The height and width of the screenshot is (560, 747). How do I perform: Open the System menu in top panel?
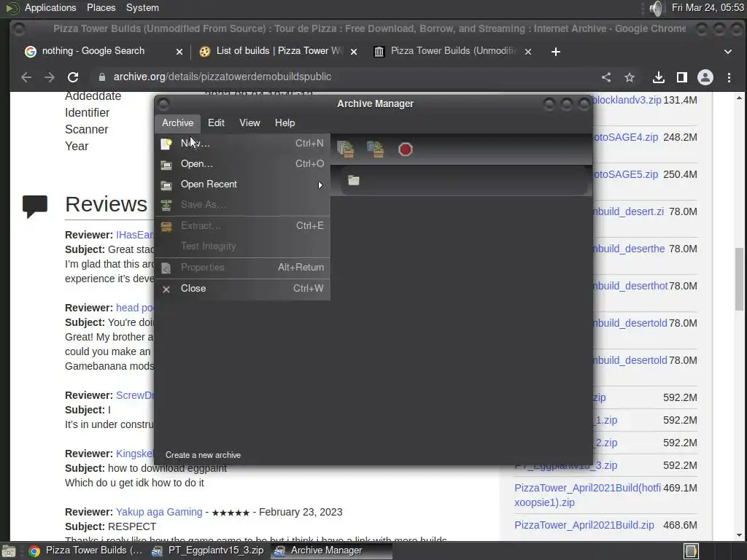pyautogui.click(x=142, y=7)
